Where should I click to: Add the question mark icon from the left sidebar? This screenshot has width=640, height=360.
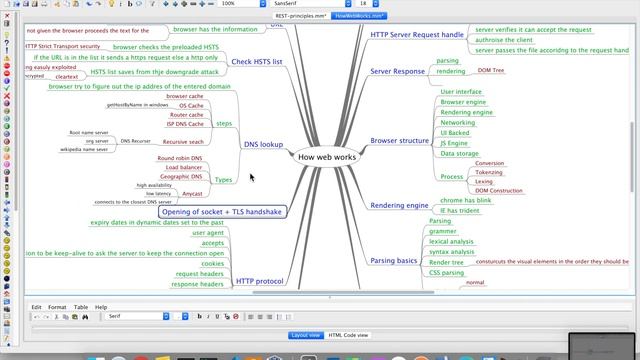(7, 43)
